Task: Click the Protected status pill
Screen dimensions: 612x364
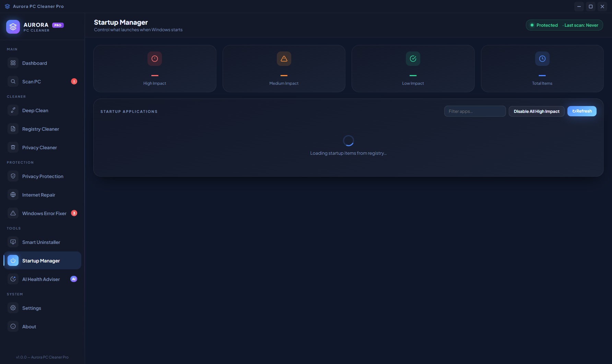Action: coord(564,25)
